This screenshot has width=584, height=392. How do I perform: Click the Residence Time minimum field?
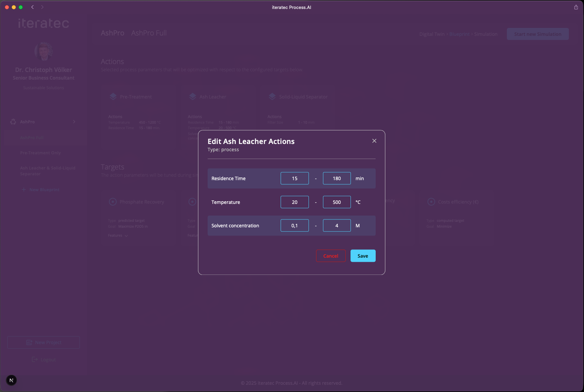click(294, 178)
